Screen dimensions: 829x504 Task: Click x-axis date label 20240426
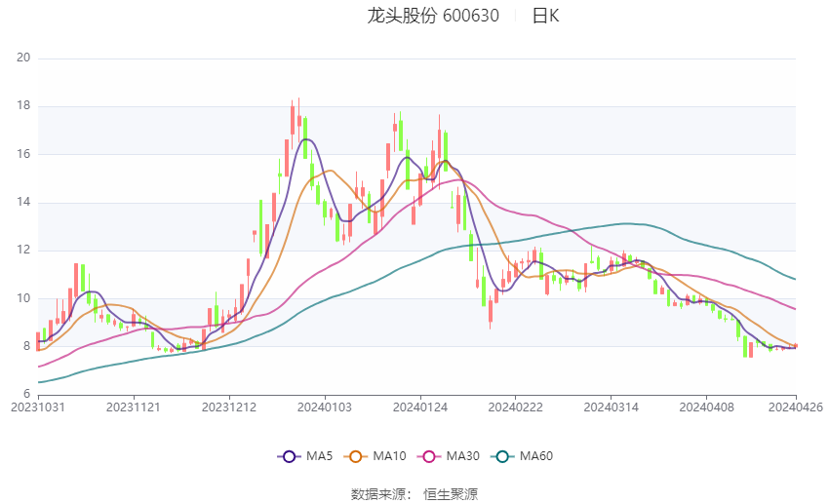pos(796,407)
